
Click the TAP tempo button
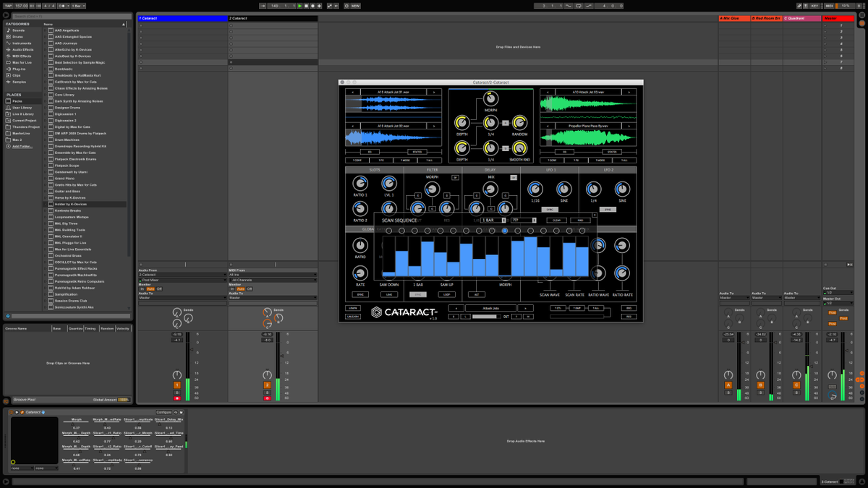[x=8, y=6]
